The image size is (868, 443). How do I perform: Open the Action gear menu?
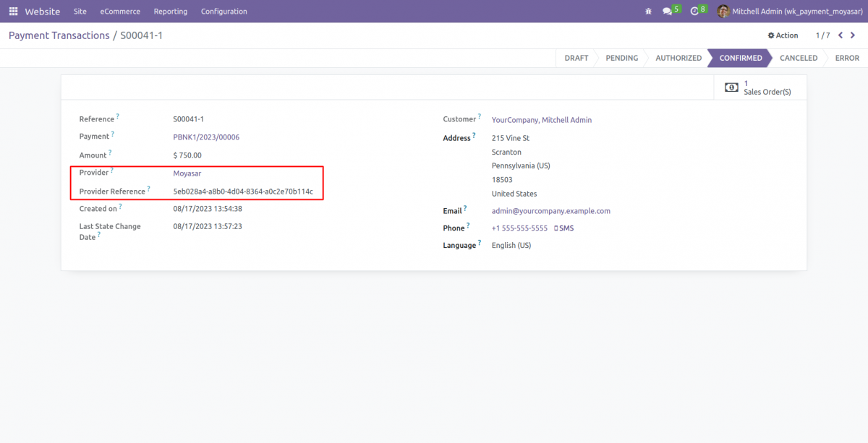click(x=783, y=35)
